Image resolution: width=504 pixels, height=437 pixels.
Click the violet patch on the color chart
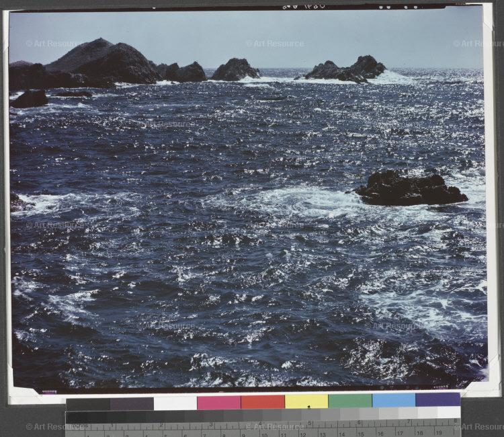(x=437, y=400)
